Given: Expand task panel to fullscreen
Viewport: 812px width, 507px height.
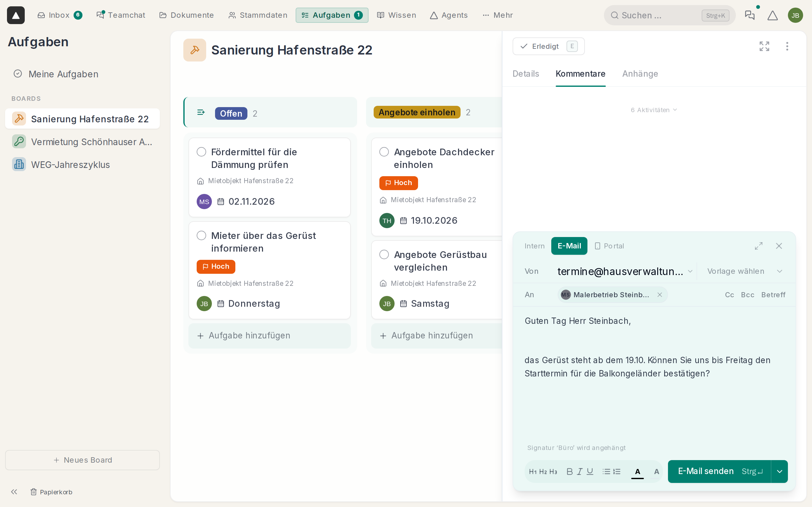Looking at the screenshot, I should coord(764,46).
